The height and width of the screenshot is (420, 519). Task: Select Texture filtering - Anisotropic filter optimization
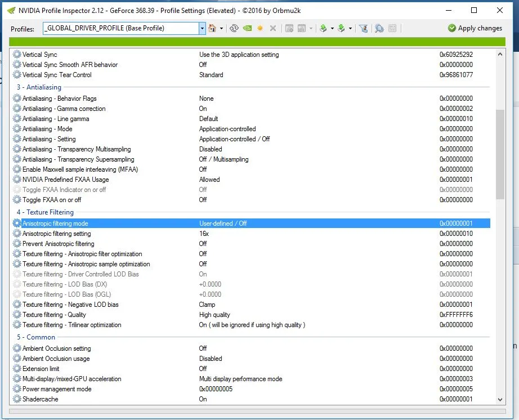click(x=251, y=254)
